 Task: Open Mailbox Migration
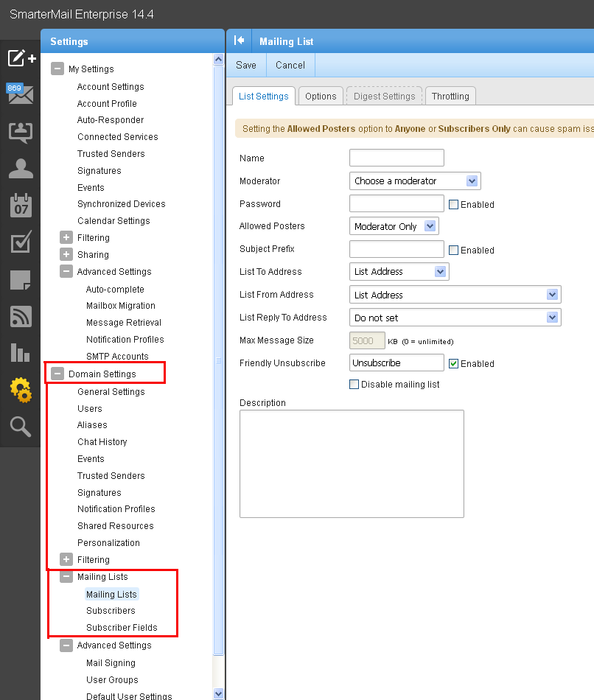(x=121, y=305)
